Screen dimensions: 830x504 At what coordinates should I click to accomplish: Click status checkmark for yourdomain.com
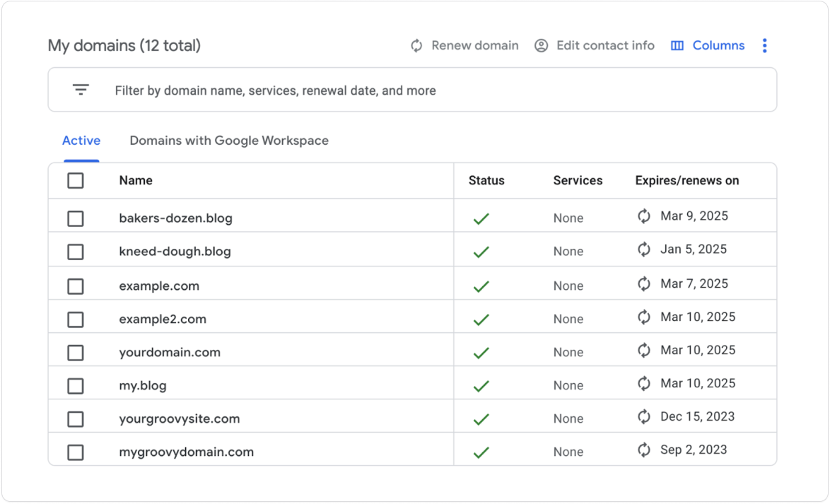click(x=481, y=353)
